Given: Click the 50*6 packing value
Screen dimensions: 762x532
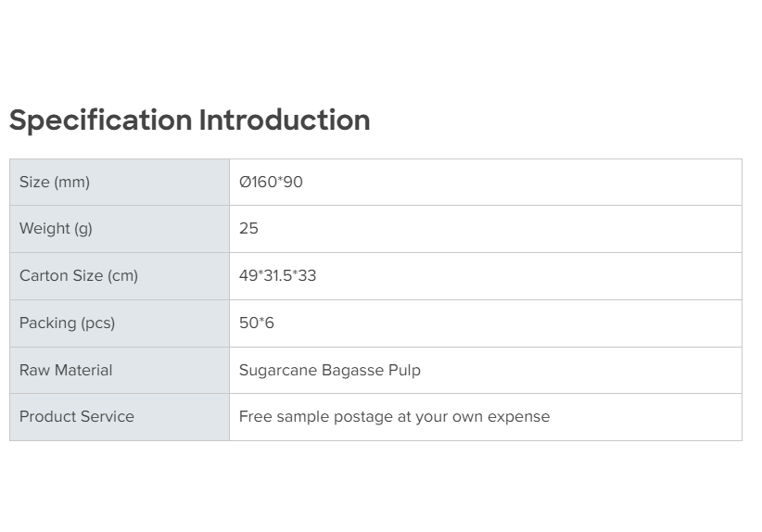Looking at the screenshot, I should pyautogui.click(x=257, y=323).
